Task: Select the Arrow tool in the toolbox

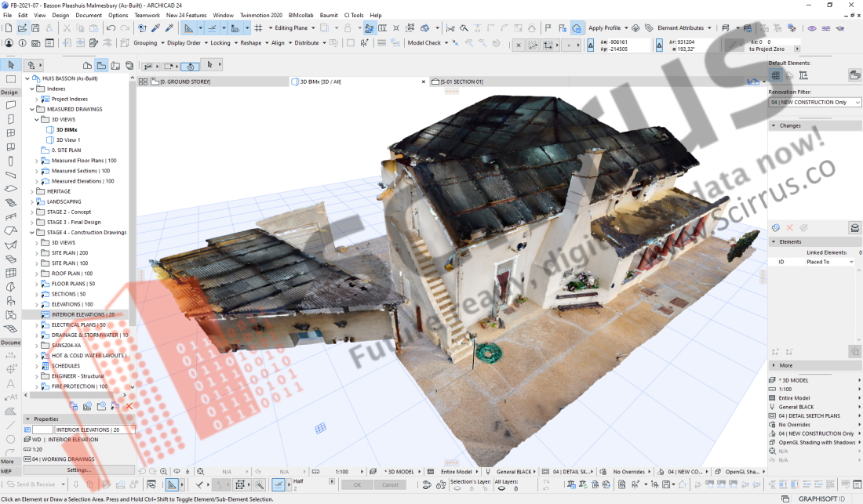Action: [x=11, y=64]
